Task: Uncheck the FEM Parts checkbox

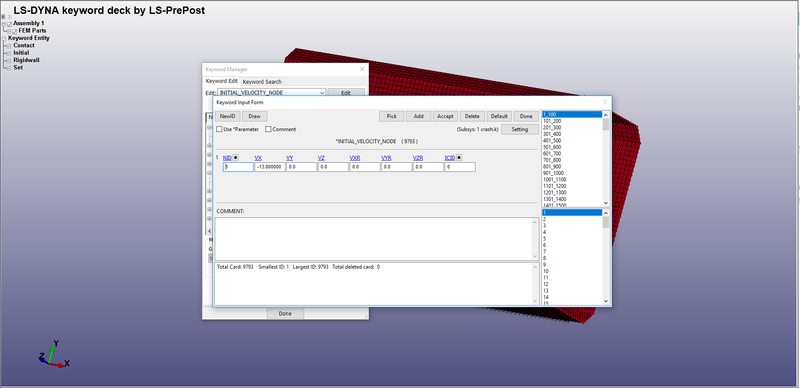Action: (x=15, y=31)
